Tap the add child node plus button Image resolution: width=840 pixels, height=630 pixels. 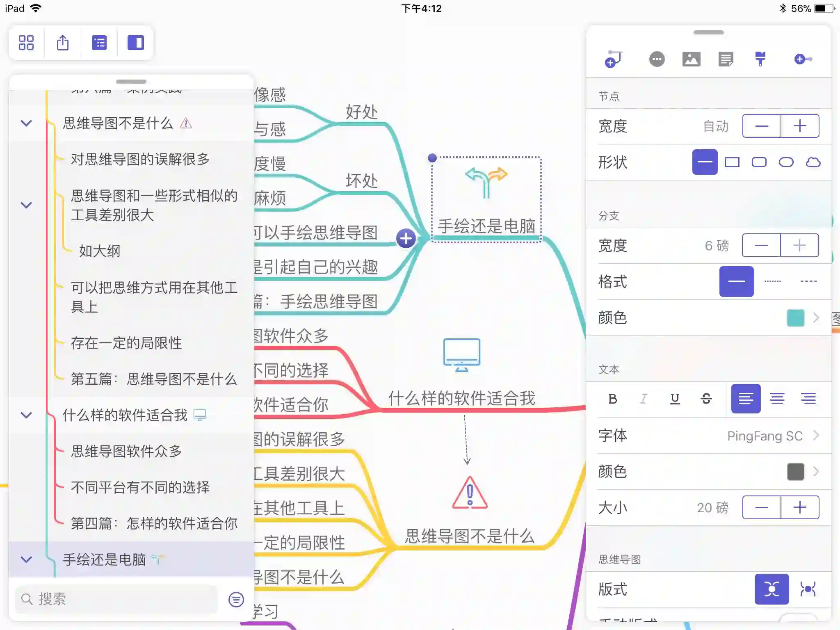click(406, 238)
